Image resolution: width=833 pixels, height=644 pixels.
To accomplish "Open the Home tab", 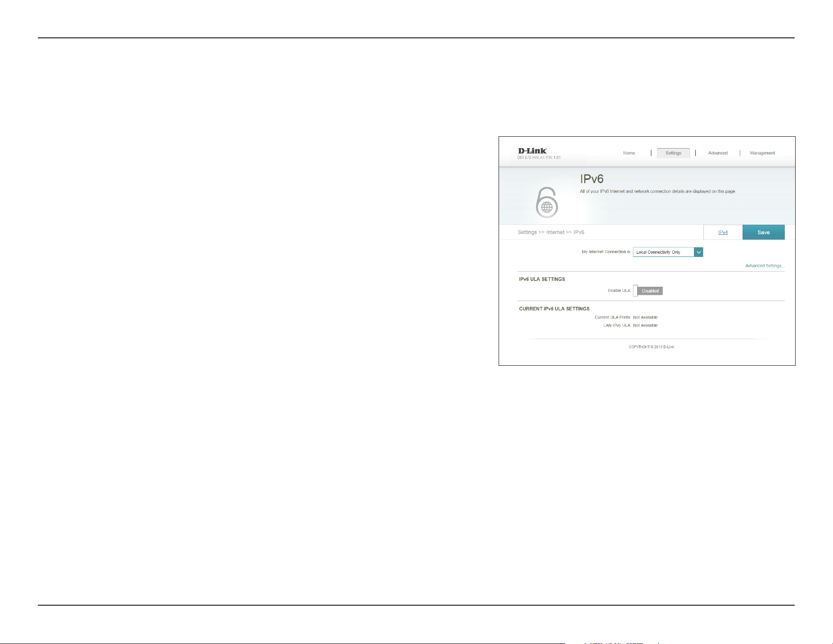I will pyautogui.click(x=629, y=153).
